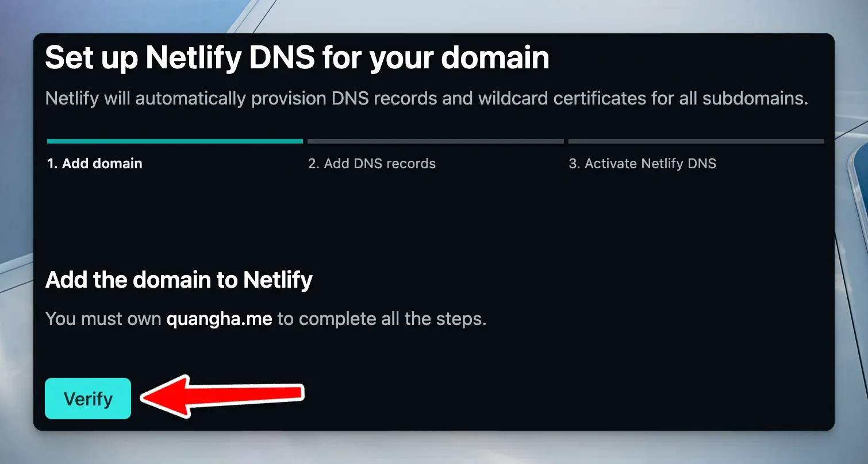Click the Verify button
868x464 pixels.
pyautogui.click(x=88, y=399)
